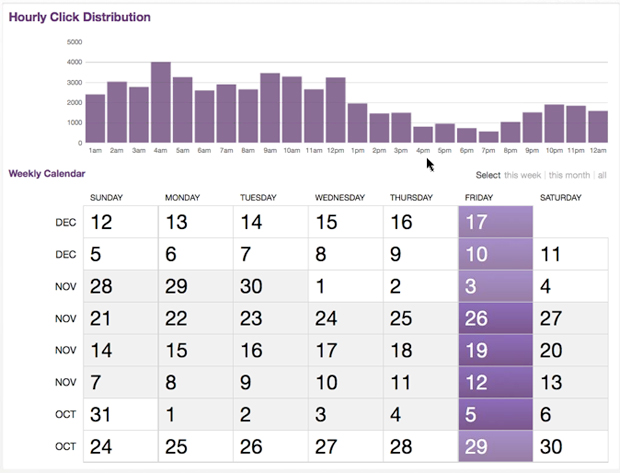Click Sunday December 12 in the calendar

(x=120, y=222)
